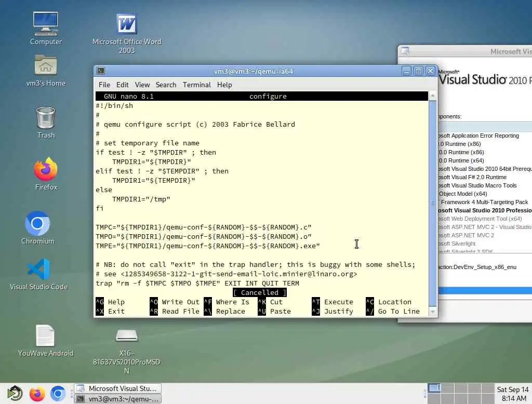Click the terminal window title icon
Image resolution: width=532 pixels, height=404 pixels.
coord(101,71)
